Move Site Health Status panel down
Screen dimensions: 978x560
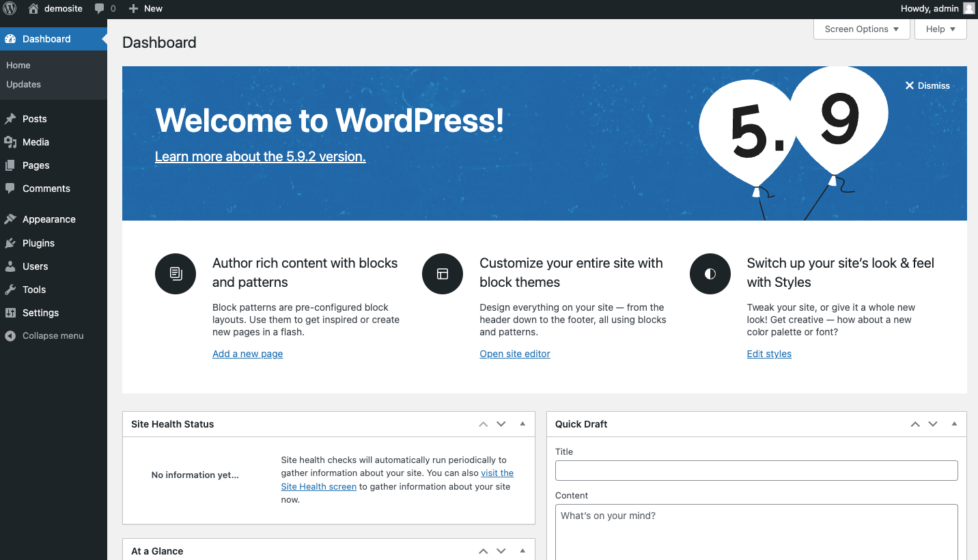[501, 424]
